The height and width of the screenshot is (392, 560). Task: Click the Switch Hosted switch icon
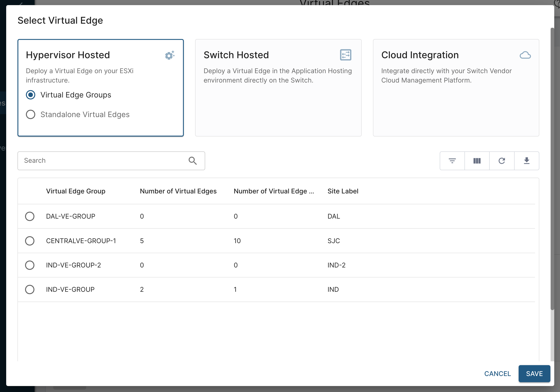pyautogui.click(x=346, y=55)
